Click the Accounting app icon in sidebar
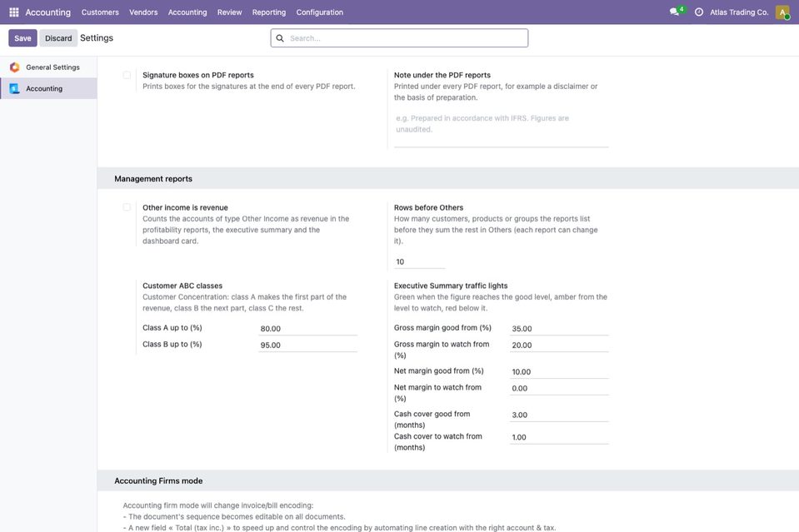The image size is (799, 532). [x=15, y=88]
